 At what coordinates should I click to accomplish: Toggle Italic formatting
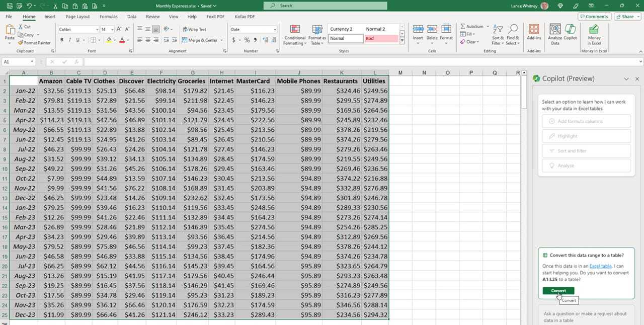69,40
